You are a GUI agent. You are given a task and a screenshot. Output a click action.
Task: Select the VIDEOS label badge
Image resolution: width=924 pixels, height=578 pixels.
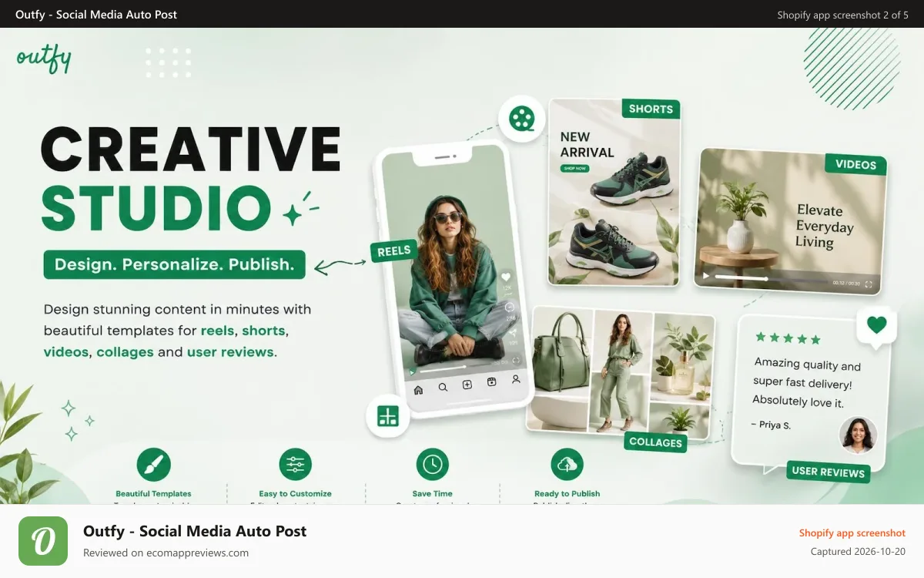[x=855, y=164]
